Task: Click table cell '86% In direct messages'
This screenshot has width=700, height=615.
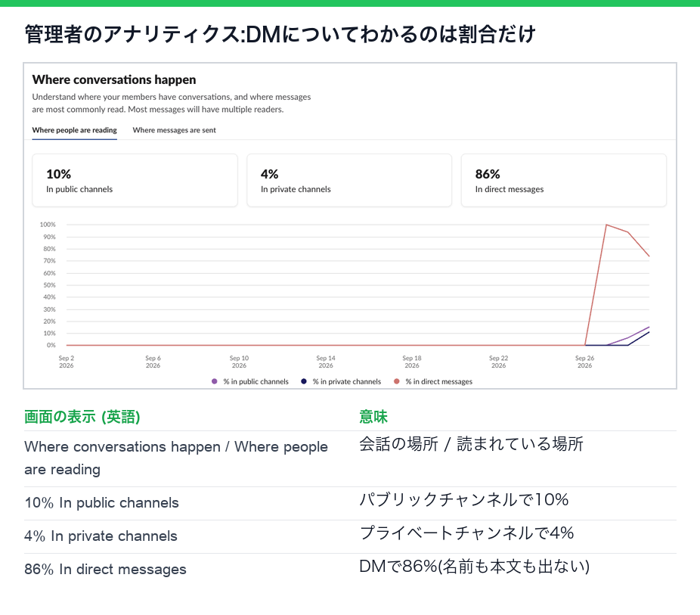Action: coord(105,570)
